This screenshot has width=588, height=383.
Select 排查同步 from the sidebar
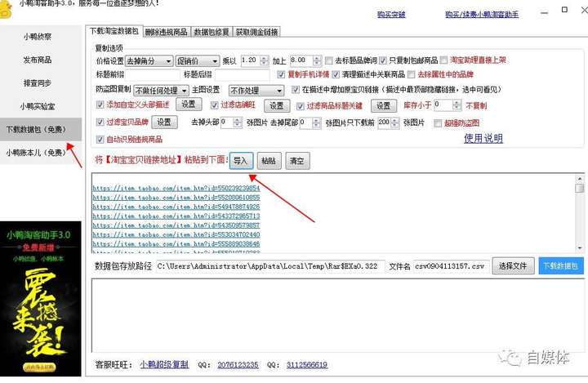tap(38, 83)
